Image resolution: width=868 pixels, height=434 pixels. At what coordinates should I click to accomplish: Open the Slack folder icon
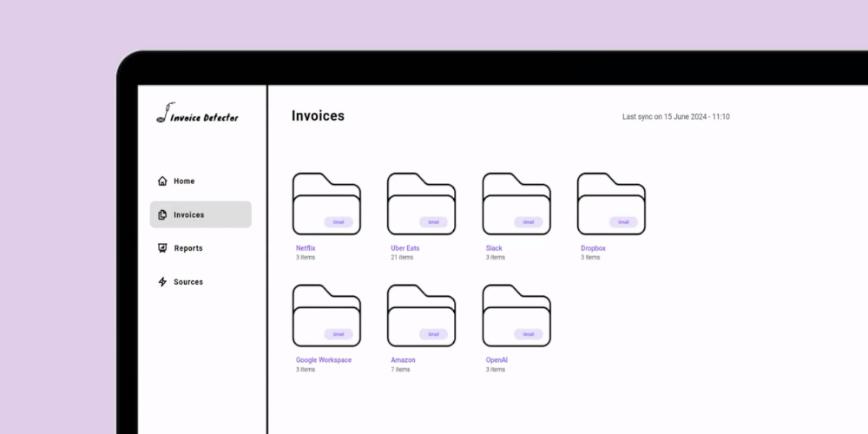(516, 204)
